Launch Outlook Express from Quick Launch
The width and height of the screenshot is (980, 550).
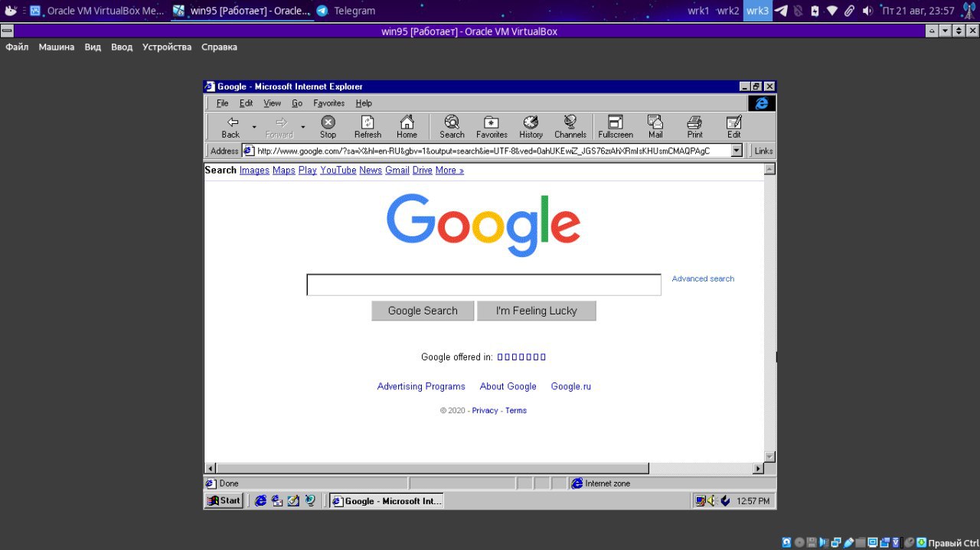tap(276, 501)
